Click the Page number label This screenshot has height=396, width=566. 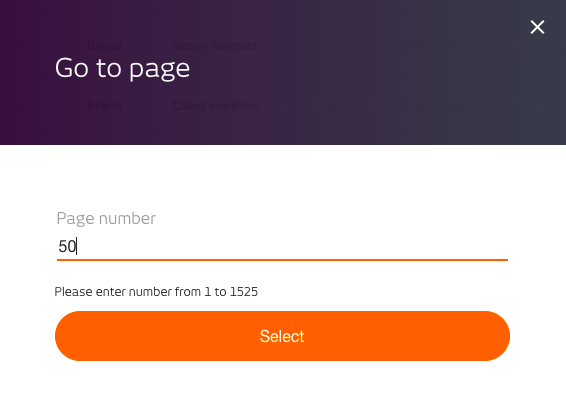(106, 218)
